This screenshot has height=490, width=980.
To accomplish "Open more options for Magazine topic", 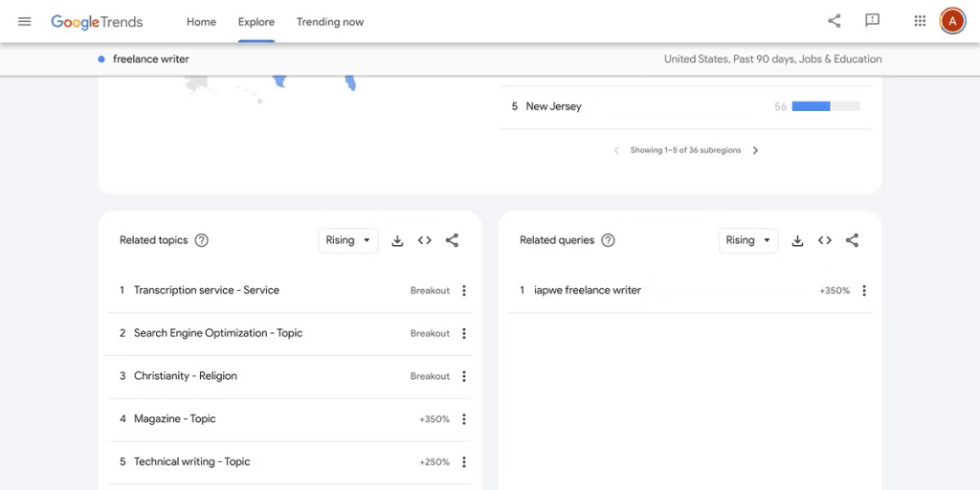I will [x=464, y=419].
